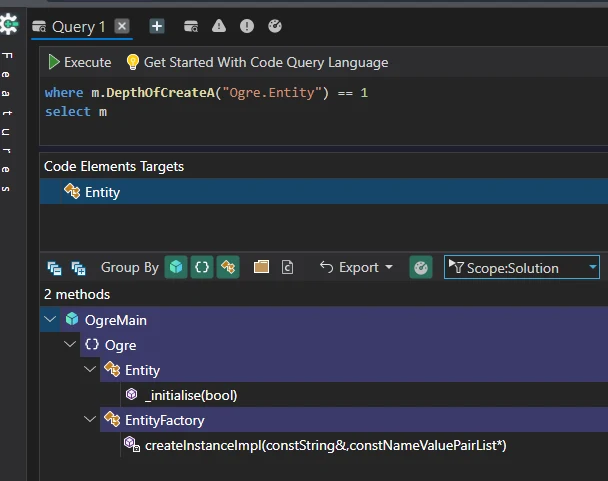
Task: Toggle Group By project cube button
Action: tap(176, 267)
